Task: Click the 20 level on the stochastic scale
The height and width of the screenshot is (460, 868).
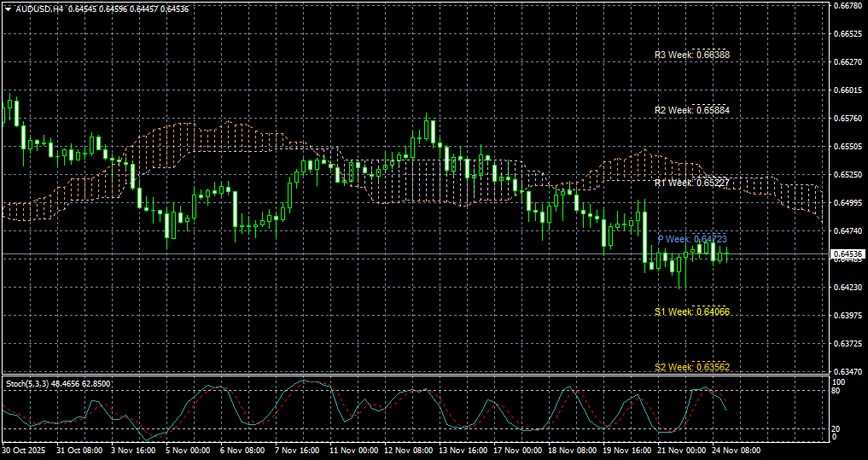Action: (837, 429)
